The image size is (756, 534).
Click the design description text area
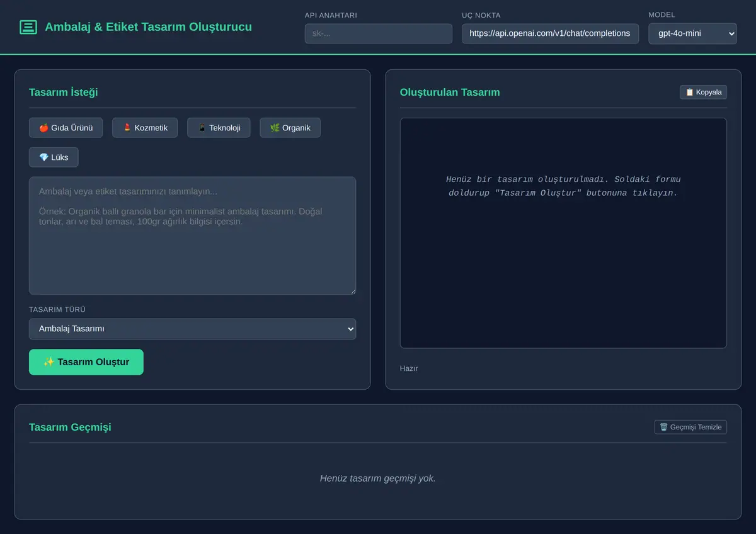click(x=192, y=236)
